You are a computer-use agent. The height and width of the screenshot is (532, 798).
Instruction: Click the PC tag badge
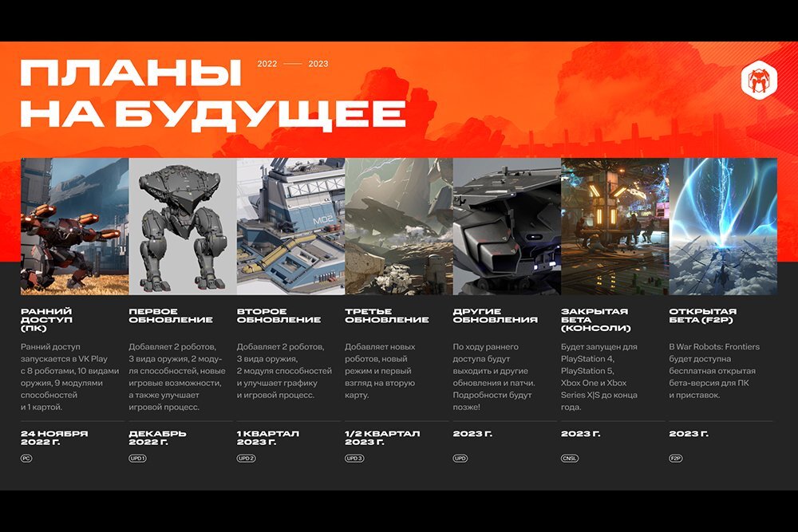tap(26, 459)
